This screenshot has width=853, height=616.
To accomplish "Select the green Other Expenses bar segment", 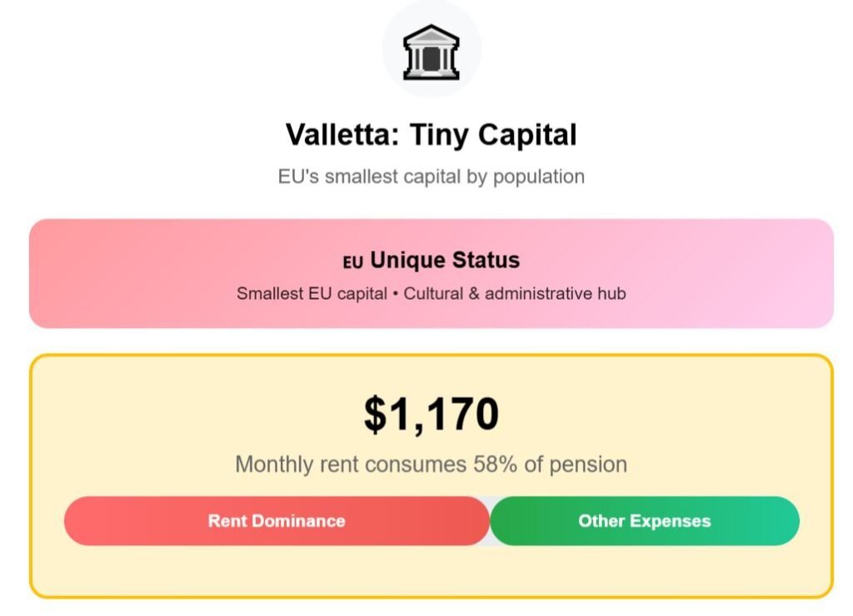I will point(644,521).
